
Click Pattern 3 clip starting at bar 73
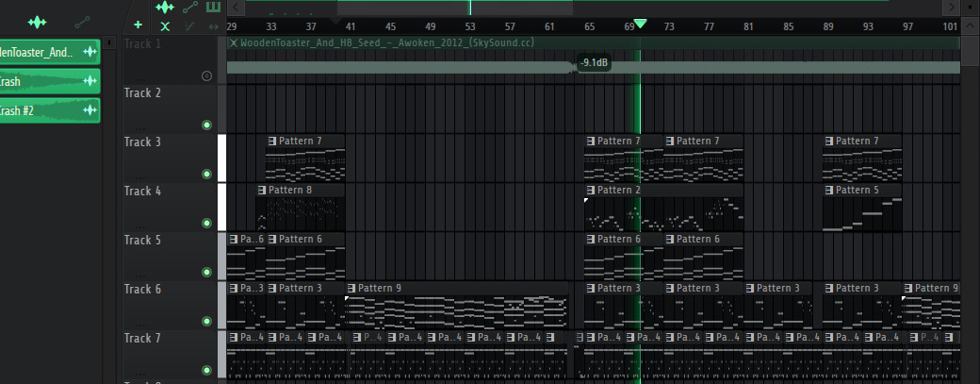(703, 306)
